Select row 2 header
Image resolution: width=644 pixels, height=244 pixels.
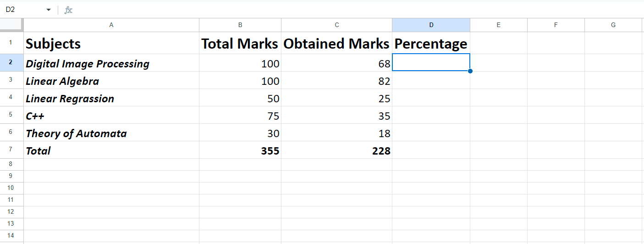pos(11,62)
